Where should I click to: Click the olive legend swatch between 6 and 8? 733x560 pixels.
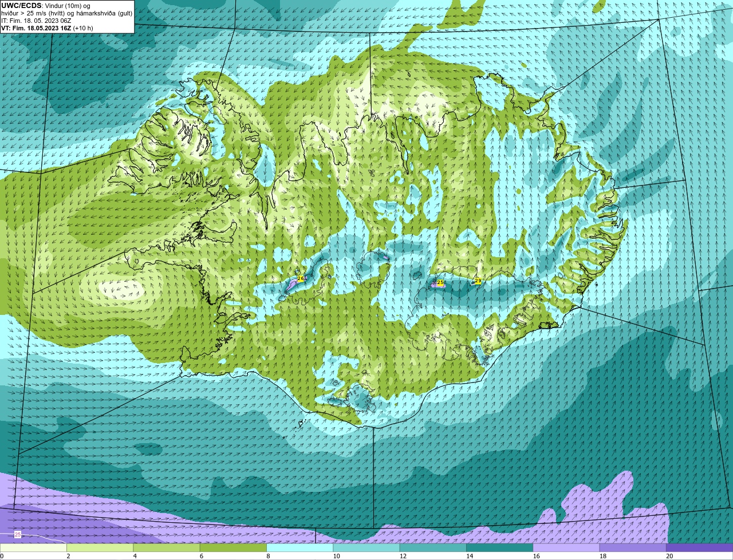click(233, 547)
